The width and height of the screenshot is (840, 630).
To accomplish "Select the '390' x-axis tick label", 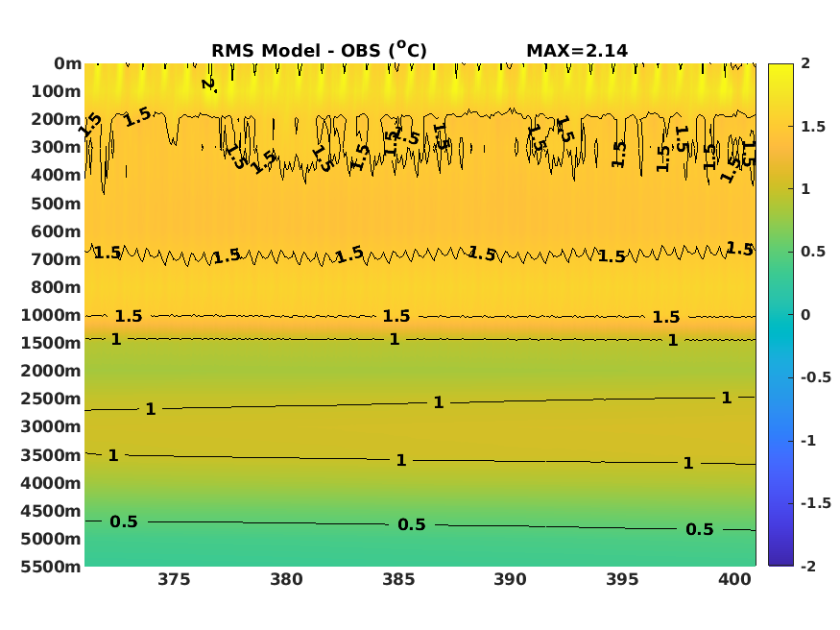I will [x=510, y=580].
